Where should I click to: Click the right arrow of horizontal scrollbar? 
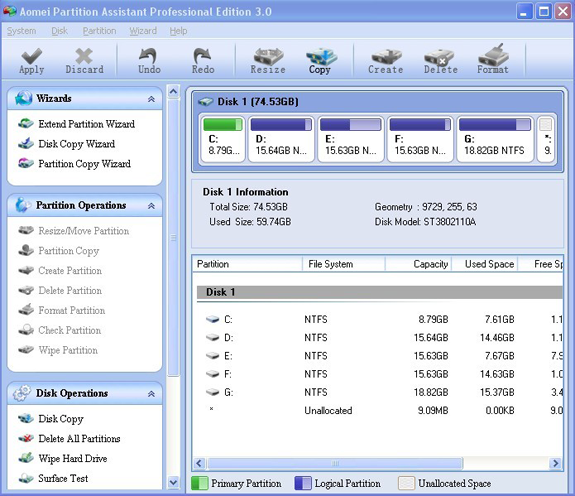[x=556, y=463]
